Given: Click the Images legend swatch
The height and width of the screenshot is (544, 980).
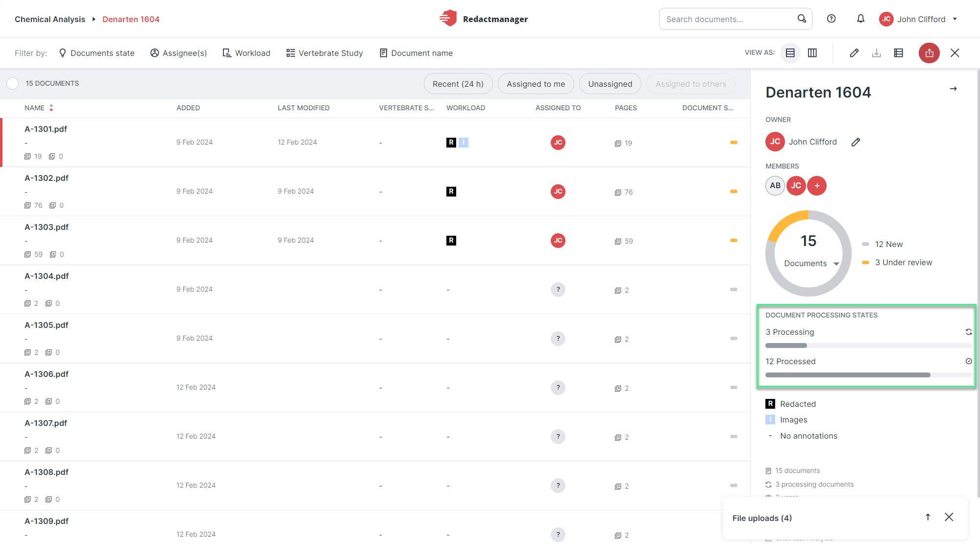Looking at the screenshot, I should [x=770, y=420].
